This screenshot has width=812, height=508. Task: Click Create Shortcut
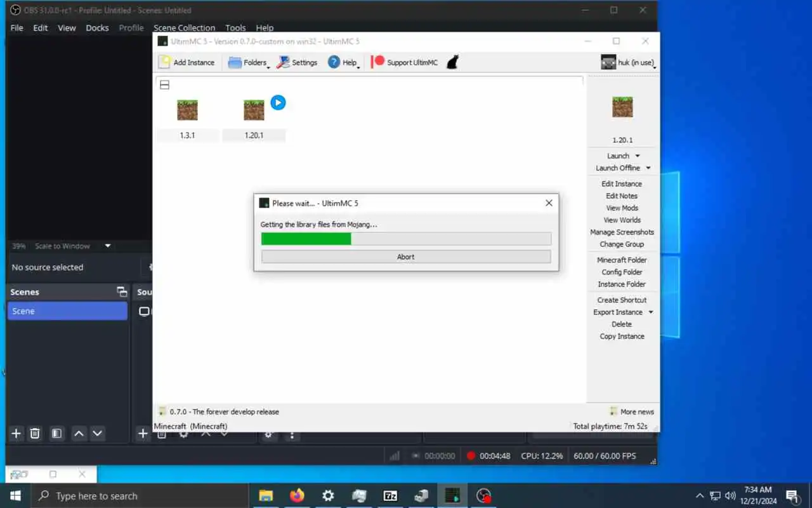(x=622, y=300)
